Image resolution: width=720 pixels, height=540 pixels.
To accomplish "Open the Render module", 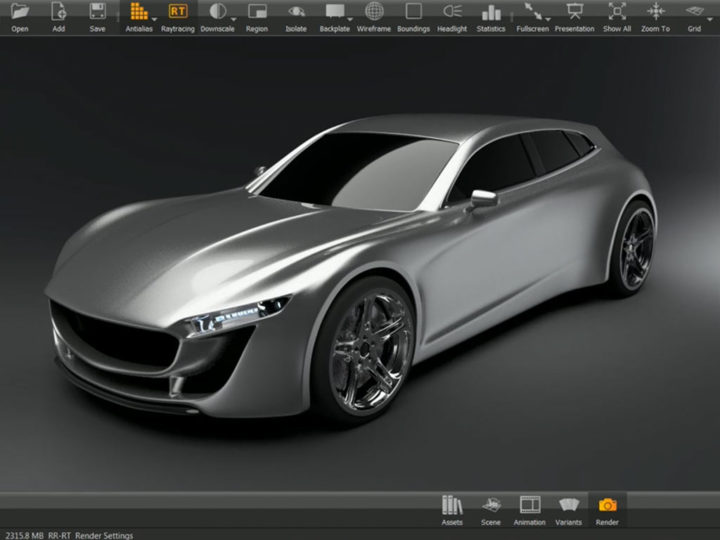I will coord(607,511).
